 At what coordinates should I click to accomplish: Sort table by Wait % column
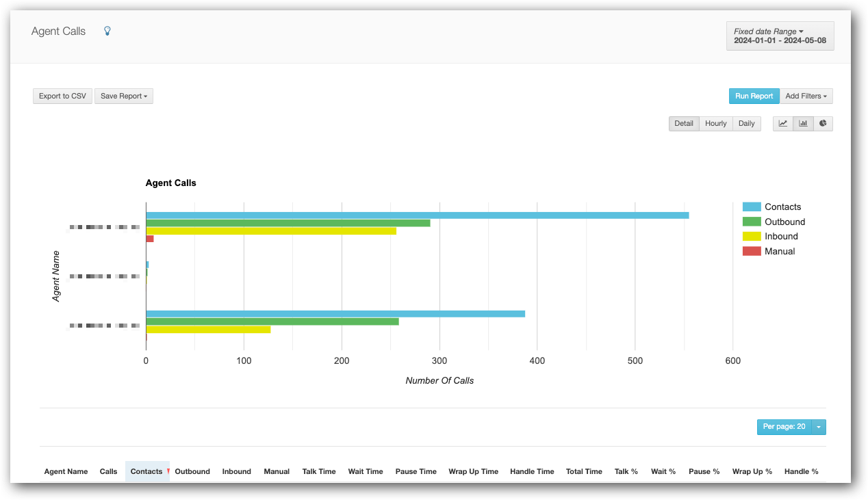[x=663, y=471]
